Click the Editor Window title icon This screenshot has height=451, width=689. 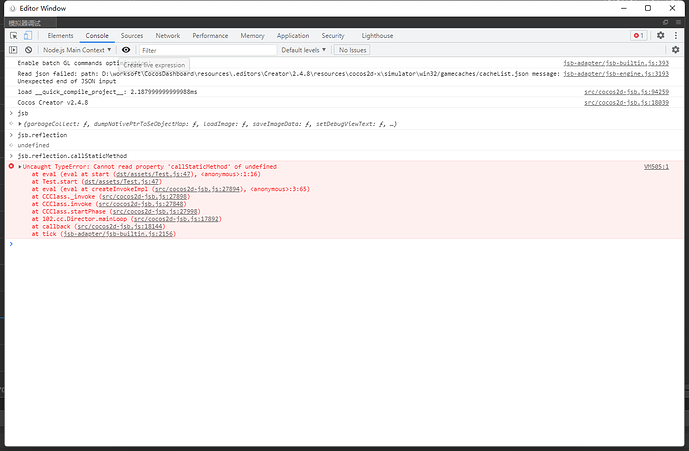click(x=13, y=8)
